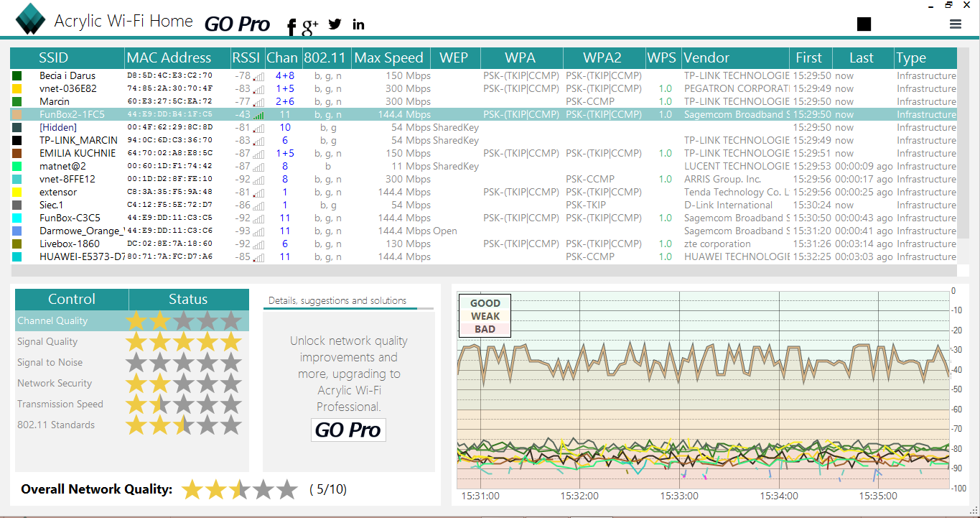Image resolution: width=980 pixels, height=518 pixels.
Task: Click the WPA2 column header
Action: pos(603,58)
